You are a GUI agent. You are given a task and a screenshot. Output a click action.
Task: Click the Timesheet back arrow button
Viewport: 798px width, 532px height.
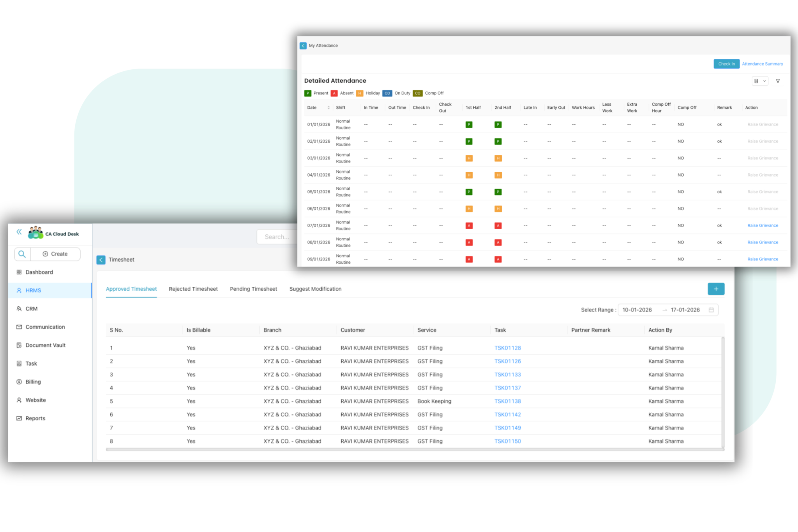point(101,260)
